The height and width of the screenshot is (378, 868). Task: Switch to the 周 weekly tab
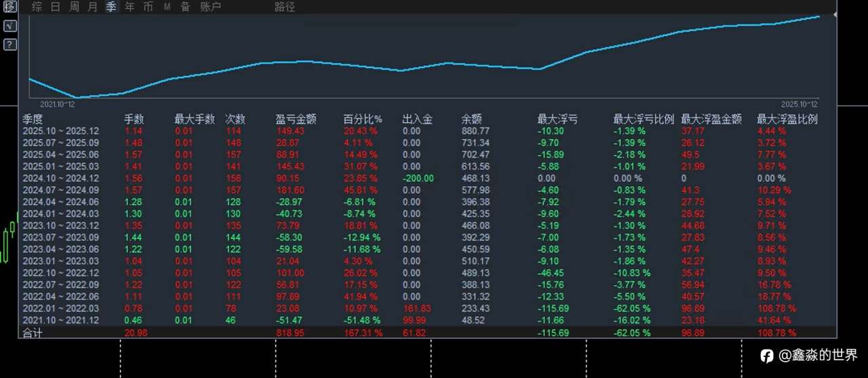pos(74,7)
